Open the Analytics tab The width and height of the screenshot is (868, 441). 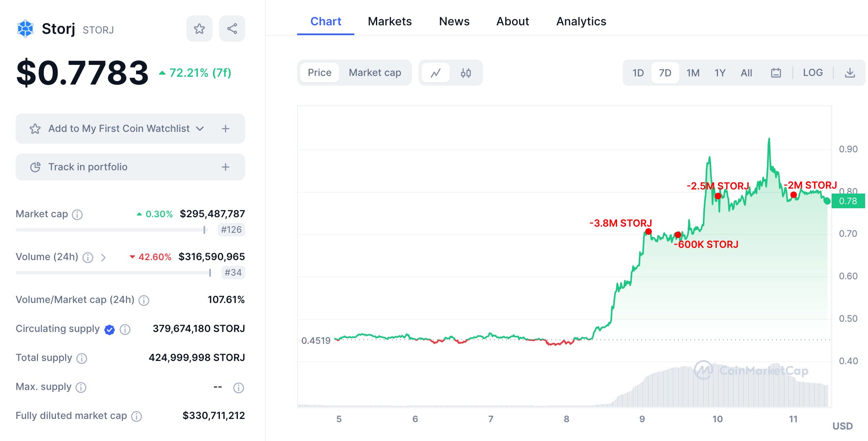point(581,21)
